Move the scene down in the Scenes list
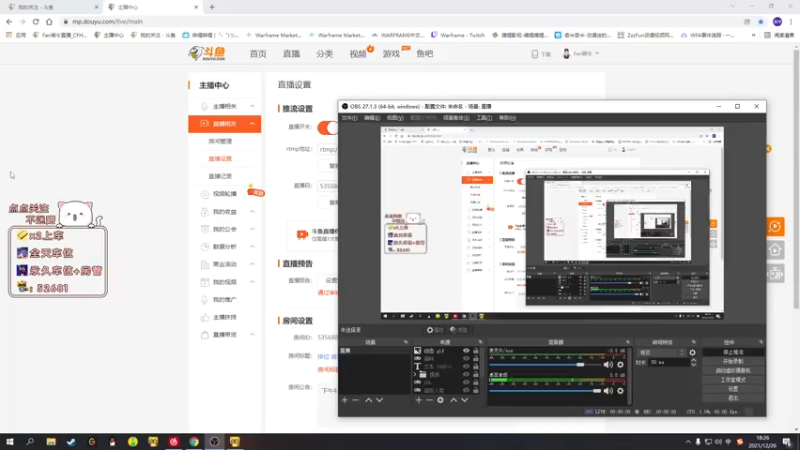 pyautogui.click(x=380, y=401)
